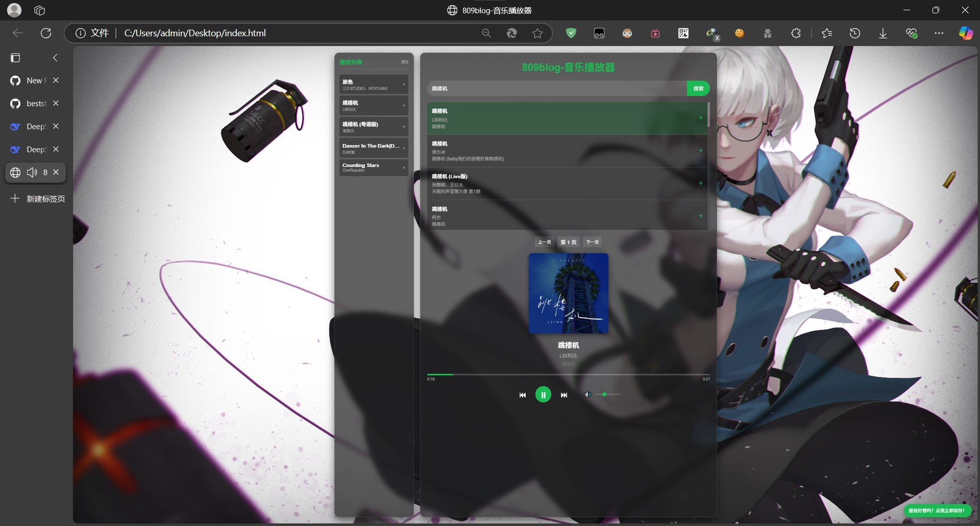Viewport: 980px width, 526px height.
Task: Open the green shield extension
Action: [x=571, y=33]
